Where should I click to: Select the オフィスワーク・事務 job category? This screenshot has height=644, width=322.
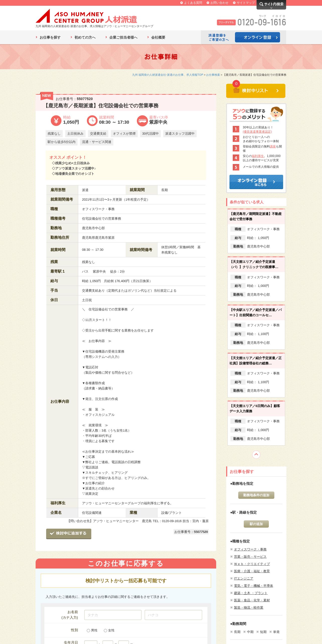click(x=250, y=549)
